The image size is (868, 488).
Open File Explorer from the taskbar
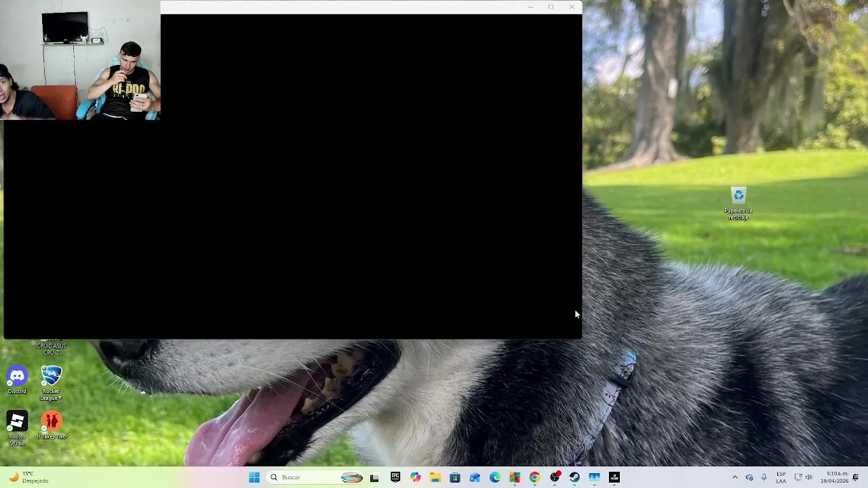(435, 477)
